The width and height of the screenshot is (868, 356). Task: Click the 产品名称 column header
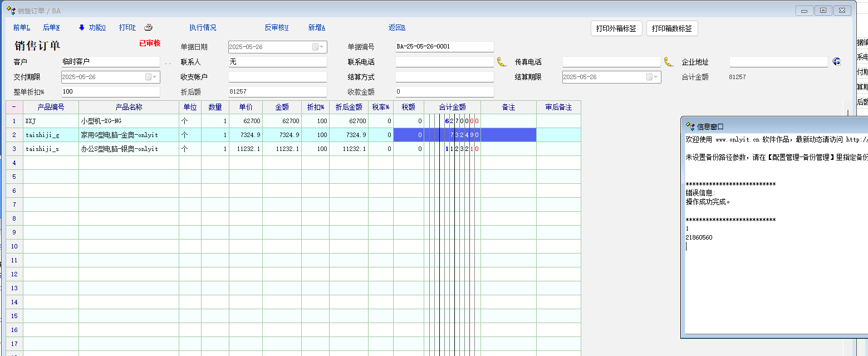(129, 107)
